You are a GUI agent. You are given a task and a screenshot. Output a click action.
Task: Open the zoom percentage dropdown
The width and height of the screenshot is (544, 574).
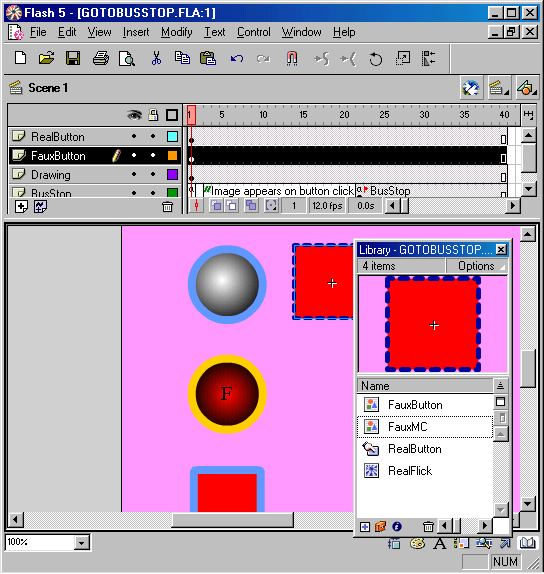click(x=82, y=543)
